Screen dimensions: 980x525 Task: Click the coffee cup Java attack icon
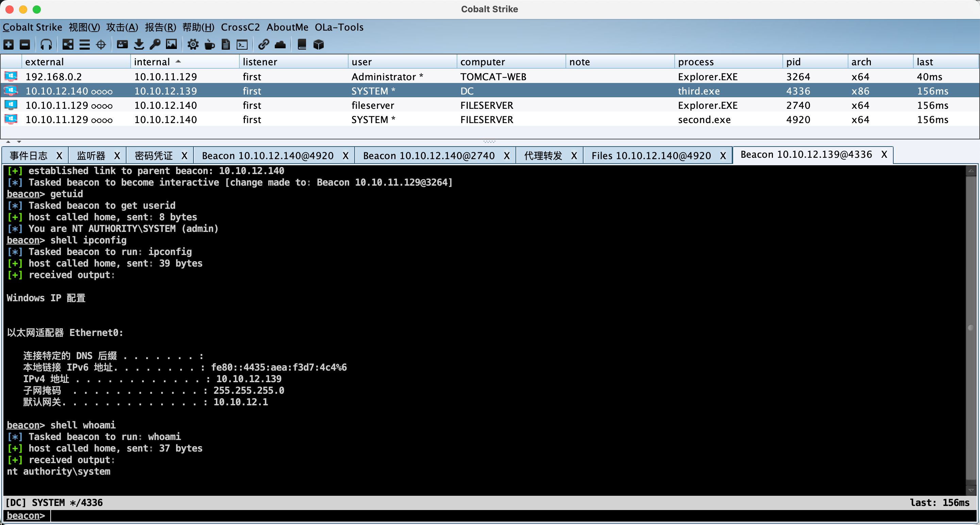tap(209, 45)
